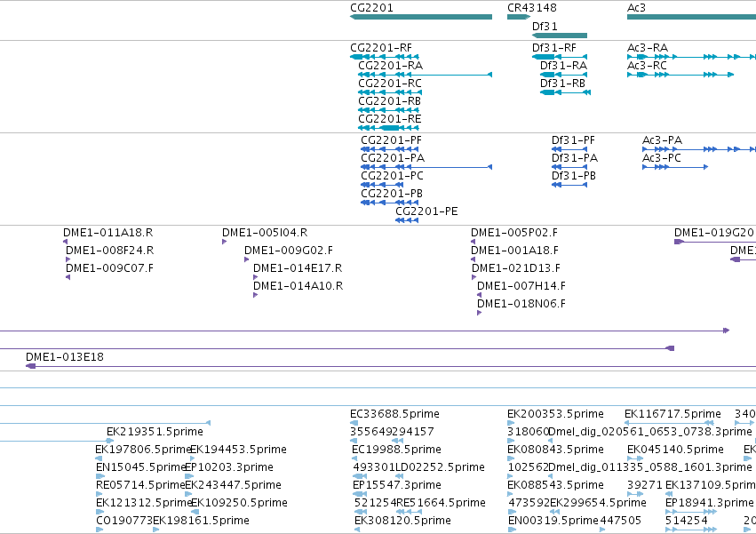
Task: Click clone end DME1-011A18.R
Action: (x=65, y=242)
